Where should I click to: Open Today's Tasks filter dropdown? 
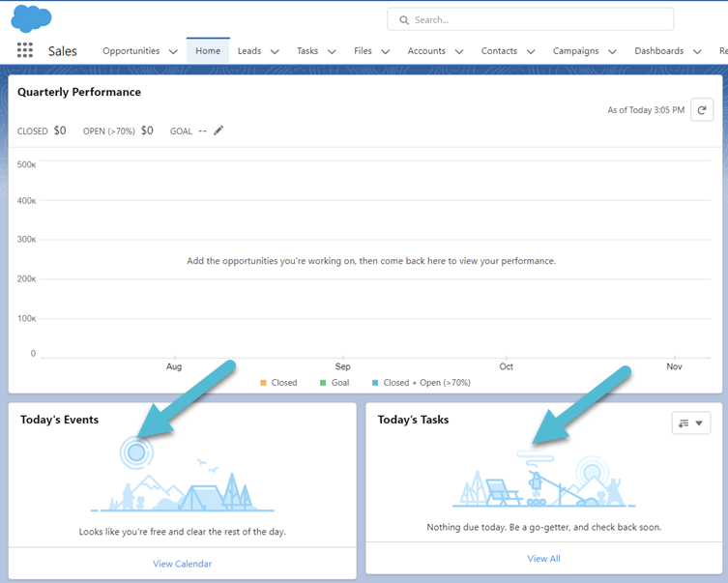690,423
